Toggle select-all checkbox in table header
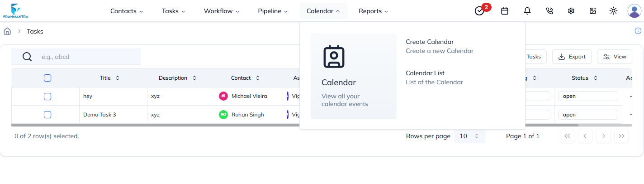The height and width of the screenshot is (184, 644). pyautogui.click(x=47, y=78)
